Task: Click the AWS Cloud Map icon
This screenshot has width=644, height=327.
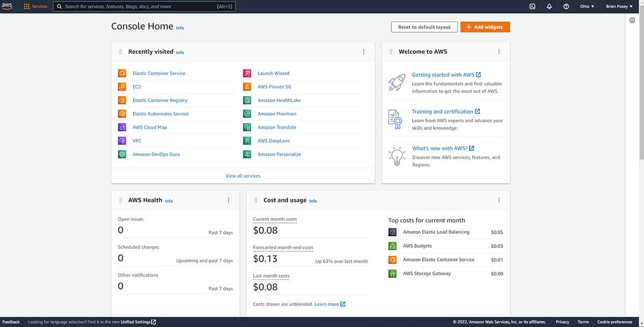Action: 122,128
